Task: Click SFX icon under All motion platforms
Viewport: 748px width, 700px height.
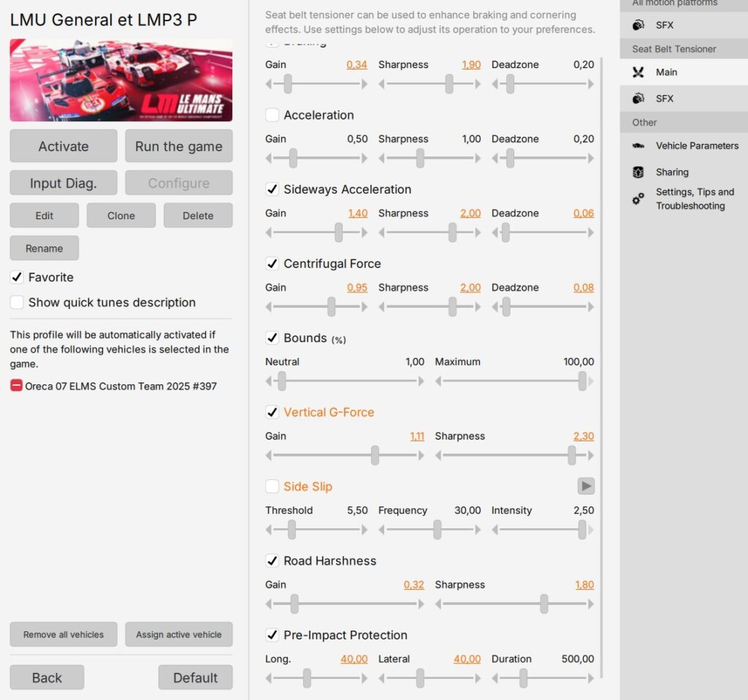Action: point(638,26)
